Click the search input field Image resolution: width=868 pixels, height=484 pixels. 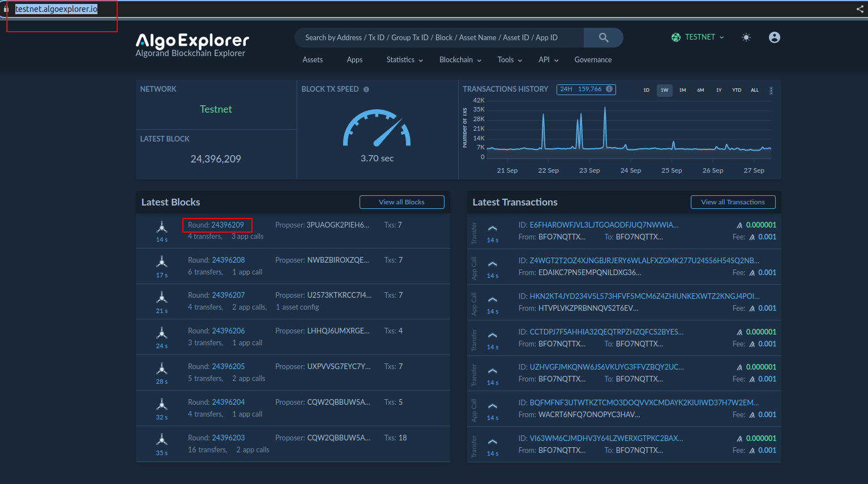[x=439, y=38]
